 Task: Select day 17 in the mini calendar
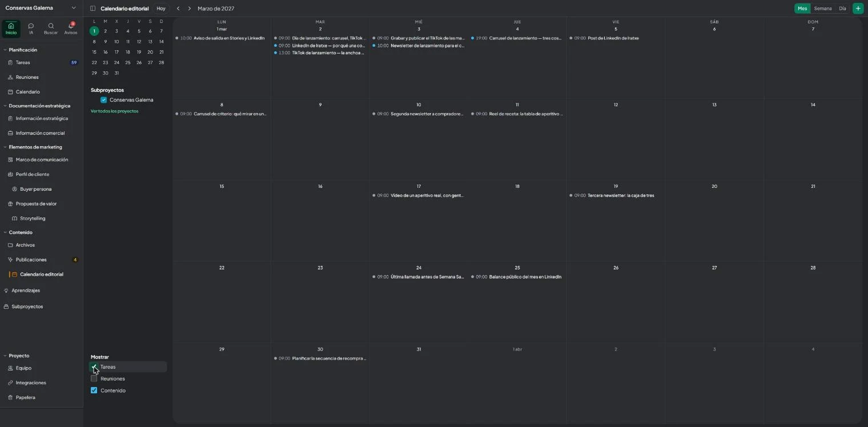pyautogui.click(x=116, y=52)
